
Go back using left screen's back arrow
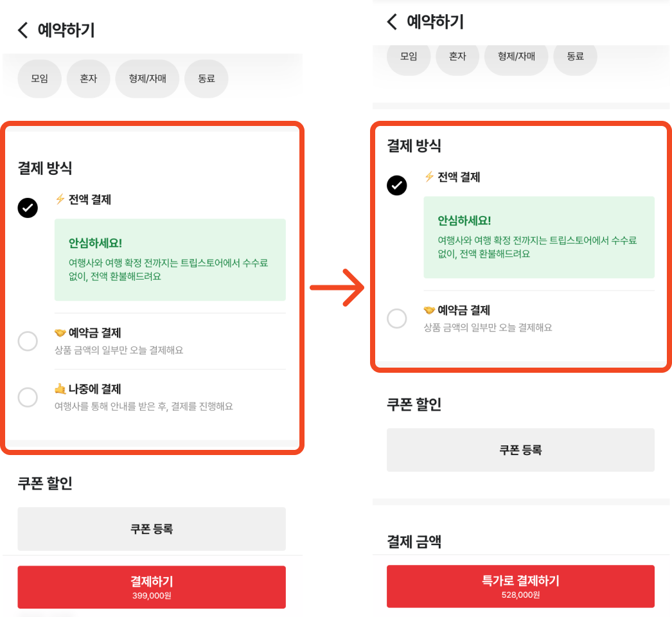(23, 30)
